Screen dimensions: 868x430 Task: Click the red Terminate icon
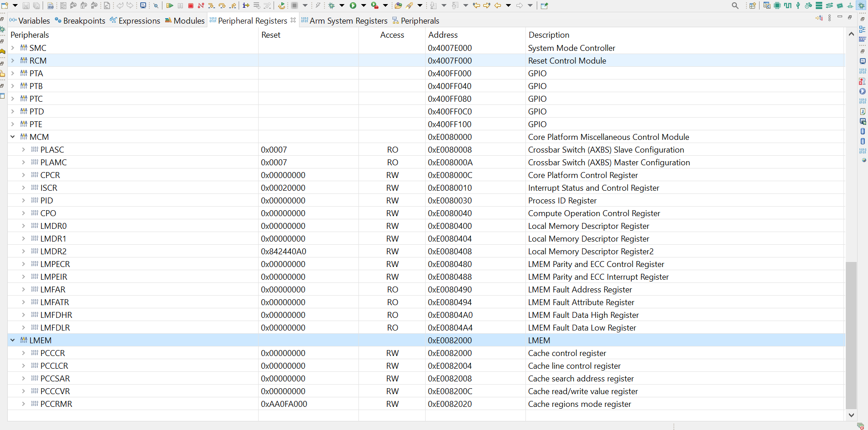pyautogui.click(x=191, y=6)
